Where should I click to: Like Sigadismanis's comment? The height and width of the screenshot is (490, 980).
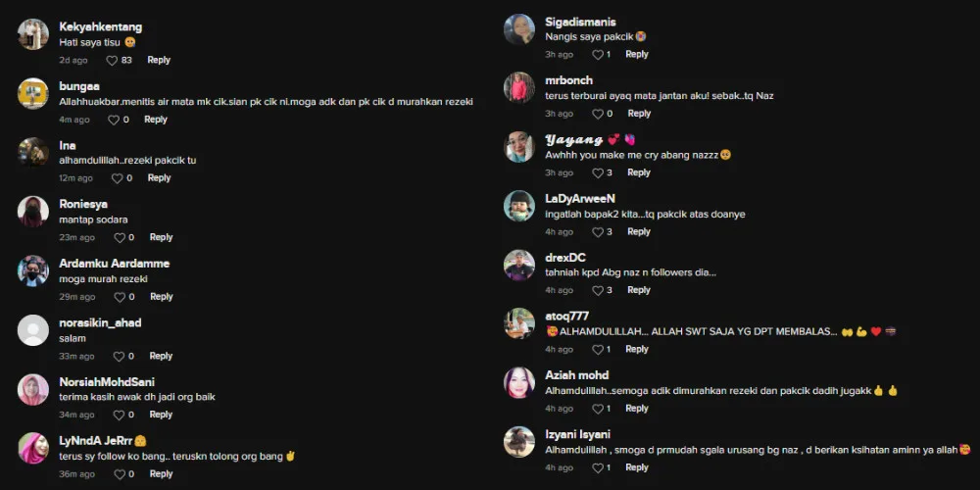click(x=598, y=55)
